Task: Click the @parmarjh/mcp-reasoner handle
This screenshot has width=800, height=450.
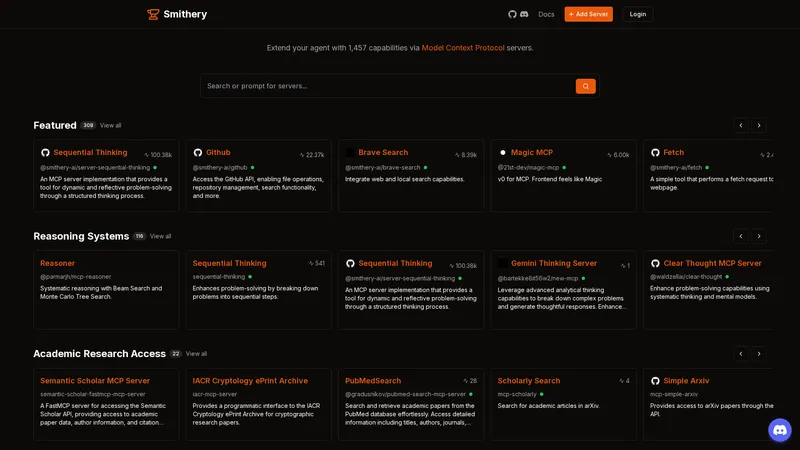Action: click(x=76, y=277)
